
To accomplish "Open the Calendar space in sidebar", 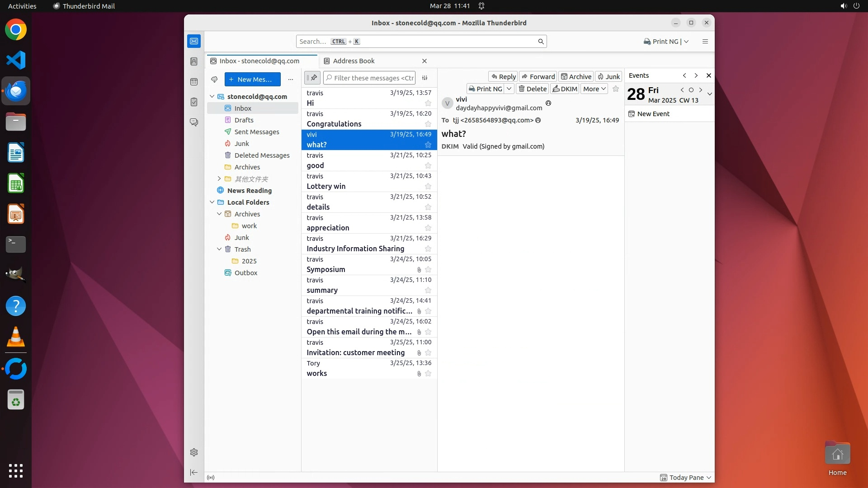I will (x=194, y=82).
